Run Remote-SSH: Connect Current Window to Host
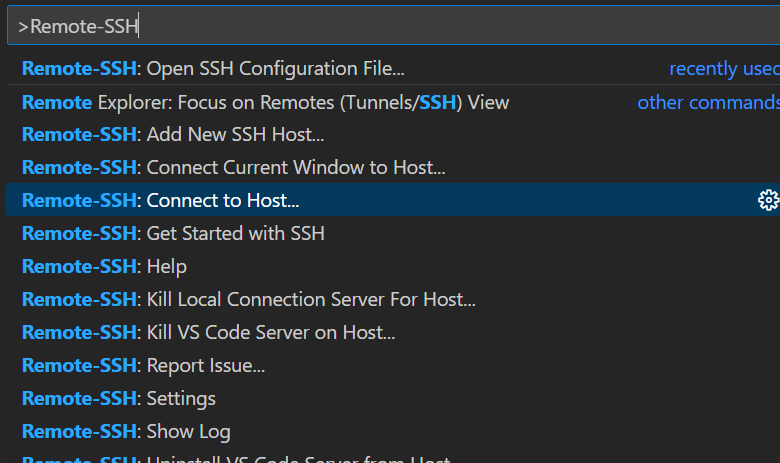Screen dimensions: 780x463 tap(392, 167)
